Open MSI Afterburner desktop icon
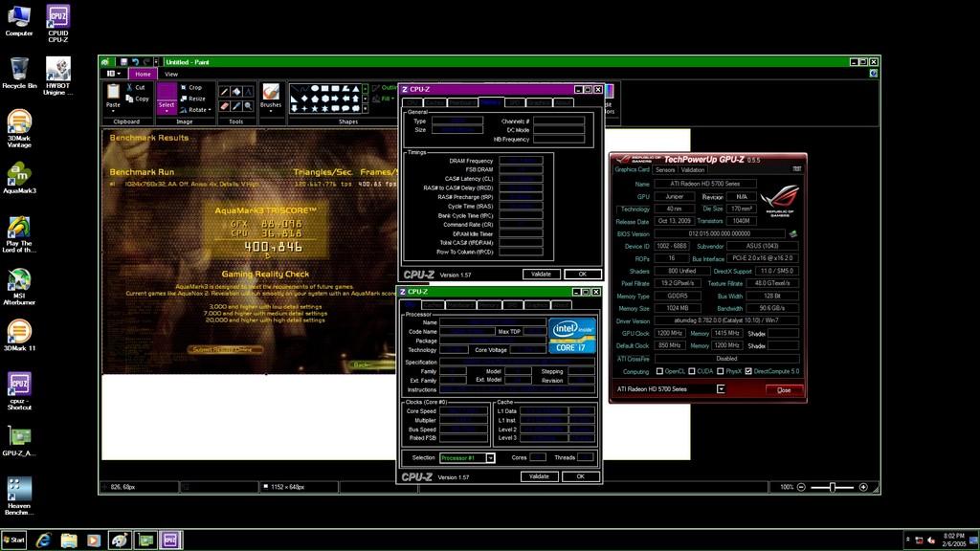Image resolution: width=980 pixels, height=551 pixels. 19,287
